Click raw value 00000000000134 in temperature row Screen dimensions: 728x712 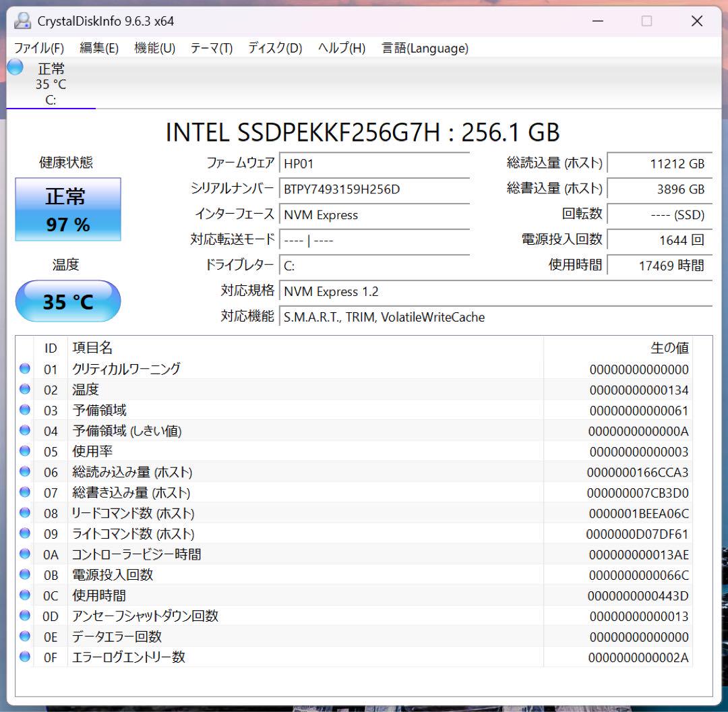click(x=639, y=390)
